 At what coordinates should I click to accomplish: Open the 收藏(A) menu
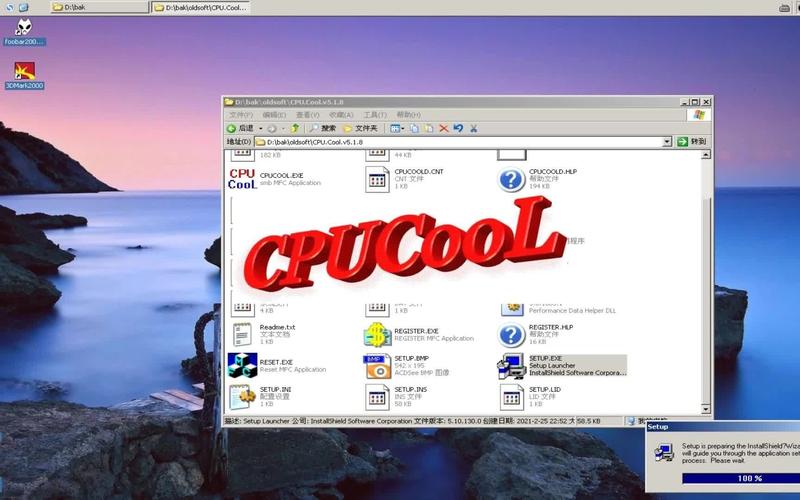(x=341, y=115)
